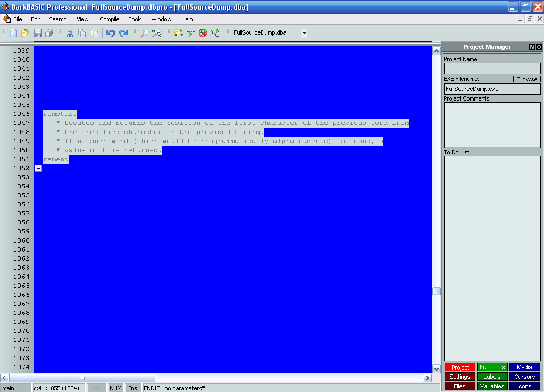
Task: Click into the To Do List box
Action: tap(492, 258)
